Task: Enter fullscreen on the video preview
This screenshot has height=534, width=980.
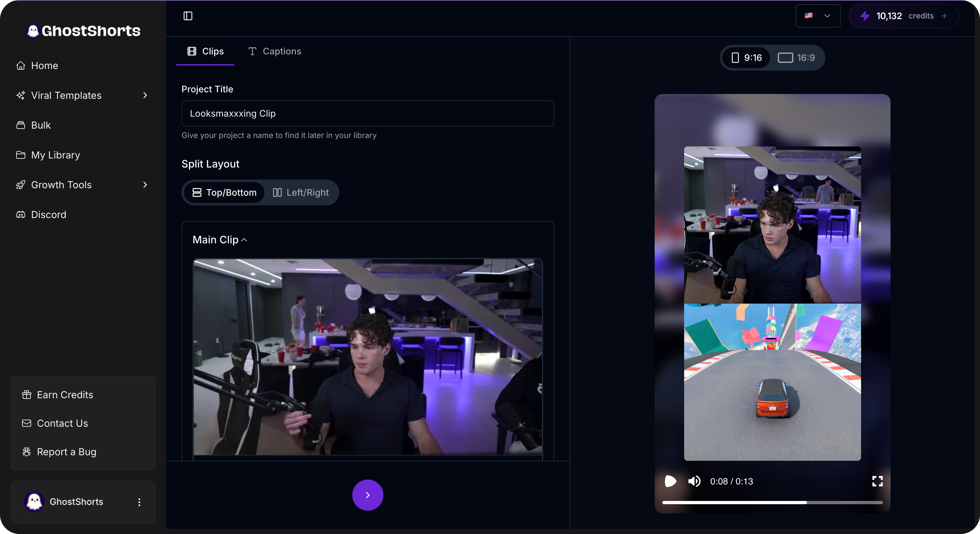Action: [x=877, y=481]
